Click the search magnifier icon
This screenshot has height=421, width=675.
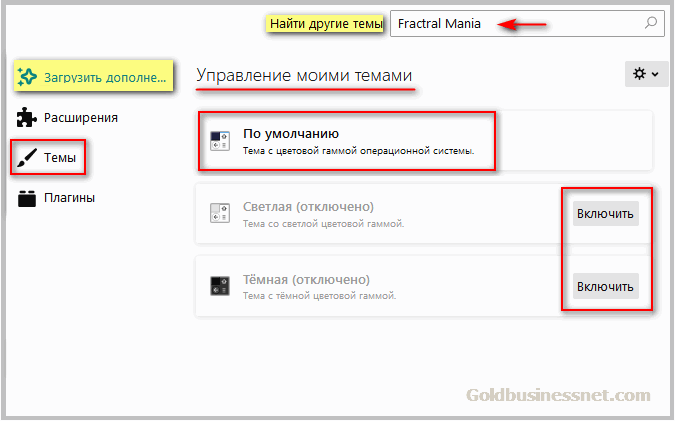coord(650,22)
